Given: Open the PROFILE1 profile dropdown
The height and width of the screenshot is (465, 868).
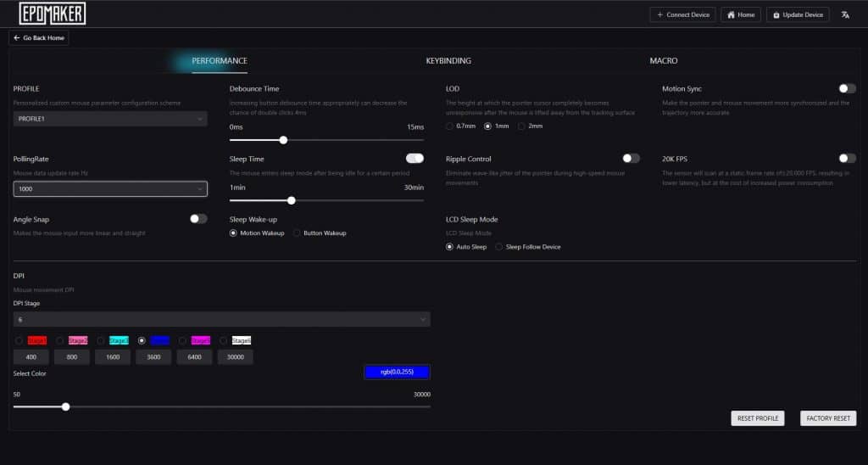Looking at the screenshot, I should click(110, 119).
